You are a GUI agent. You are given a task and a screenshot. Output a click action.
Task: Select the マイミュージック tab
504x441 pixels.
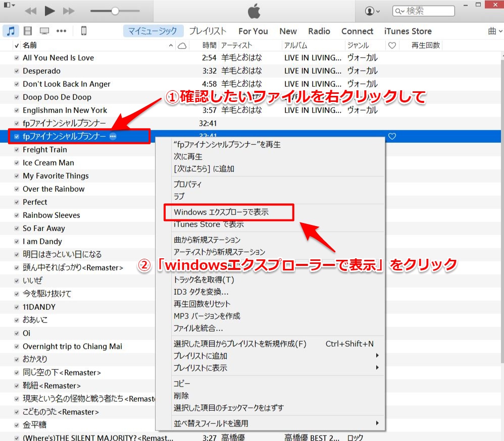(x=153, y=31)
